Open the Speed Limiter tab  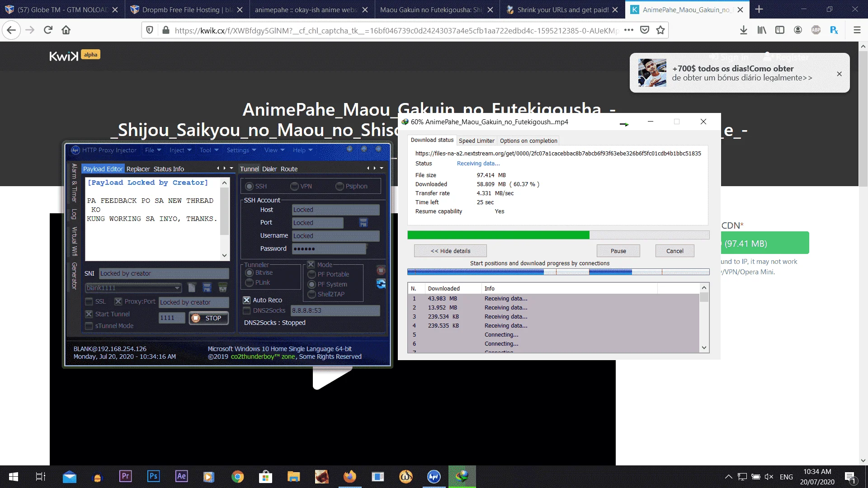[476, 141]
